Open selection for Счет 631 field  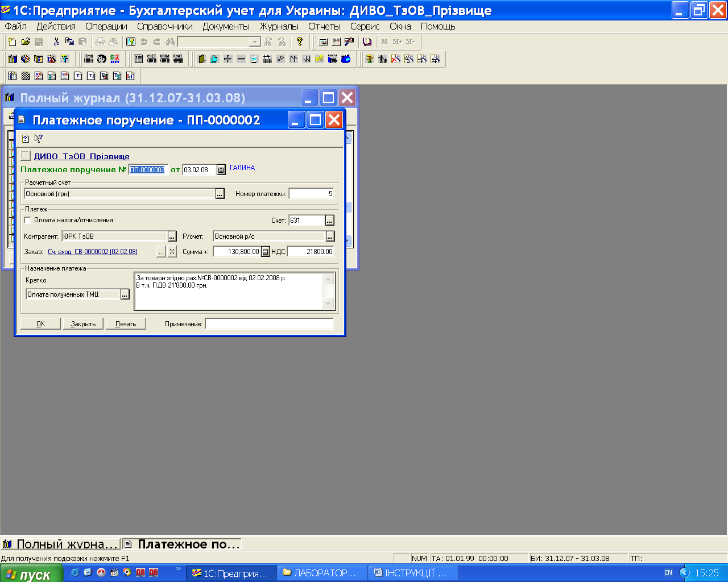[330, 221]
